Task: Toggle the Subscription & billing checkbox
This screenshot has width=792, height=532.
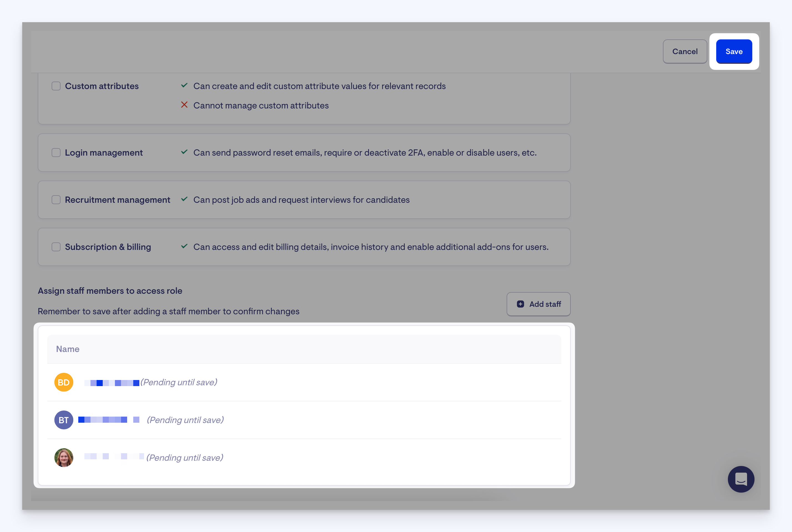Action: pyautogui.click(x=56, y=247)
